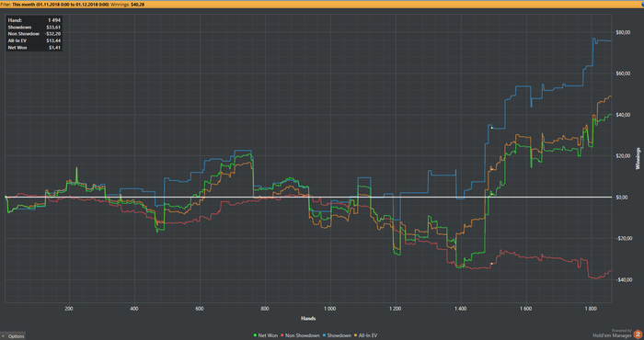Click the Showdown $33,61 stats row
This screenshot has height=340, width=644.
(34, 27)
